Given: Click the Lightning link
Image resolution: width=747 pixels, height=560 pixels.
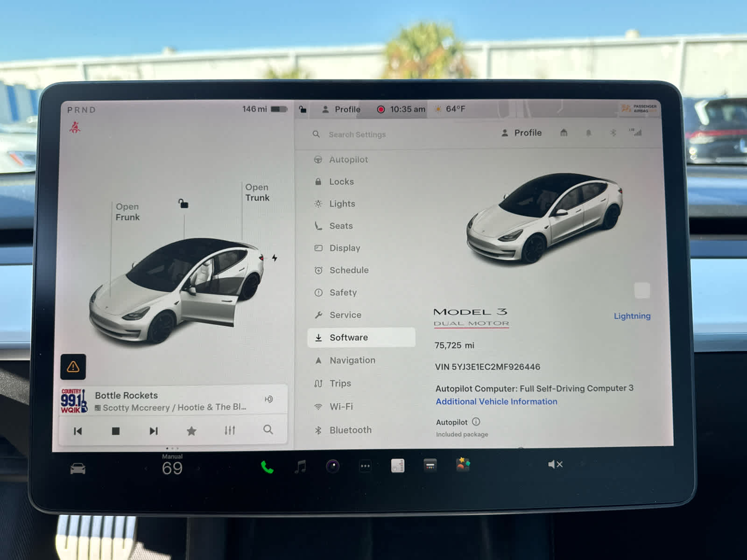Looking at the screenshot, I should [632, 315].
